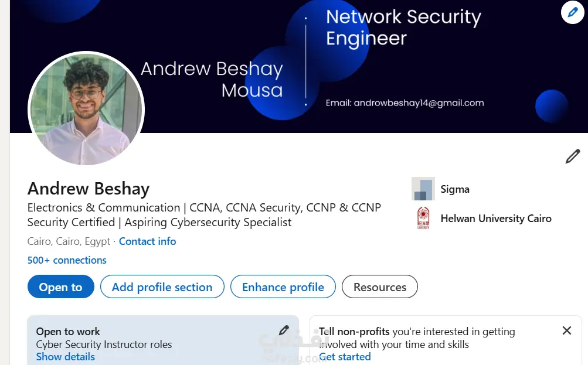Click Get started for non-profits
The height and width of the screenshot is (365, 588).
coord(345,357)
